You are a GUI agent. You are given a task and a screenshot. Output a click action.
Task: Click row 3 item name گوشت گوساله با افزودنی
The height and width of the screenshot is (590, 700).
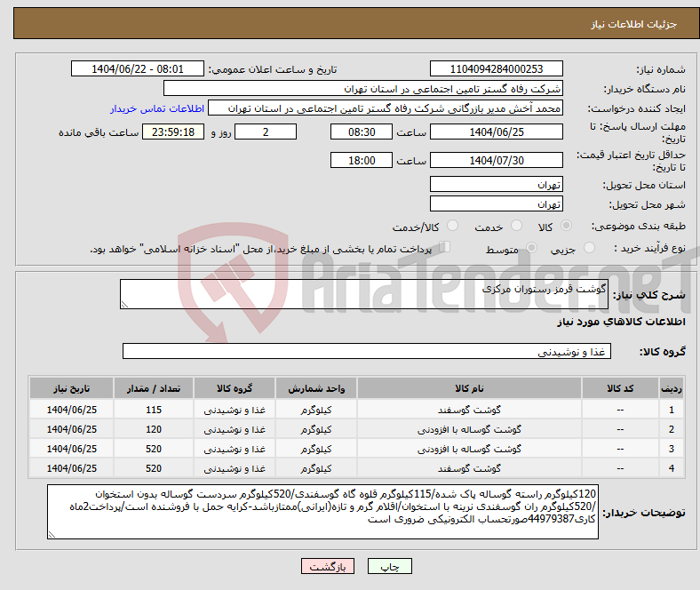pos(469,449)
